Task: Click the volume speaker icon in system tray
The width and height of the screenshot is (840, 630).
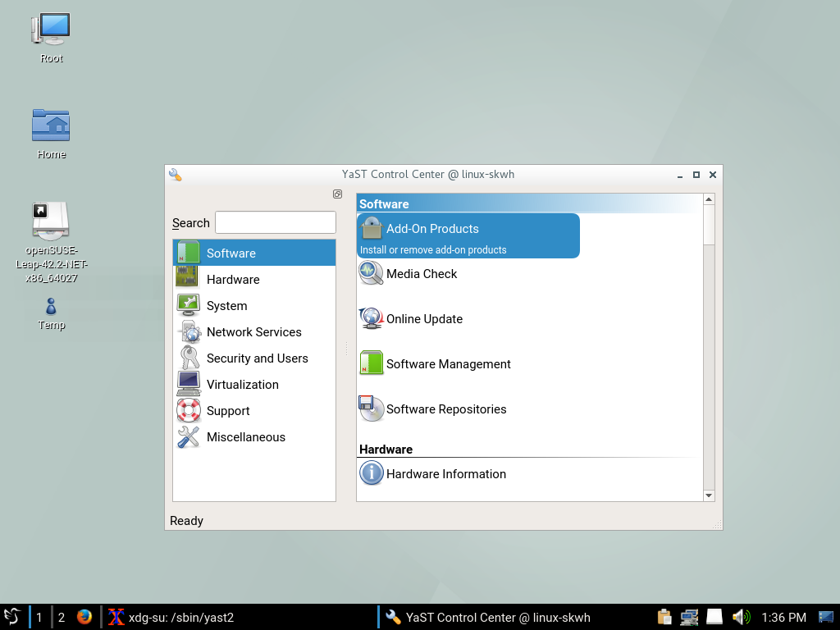Action: [740, 617]
